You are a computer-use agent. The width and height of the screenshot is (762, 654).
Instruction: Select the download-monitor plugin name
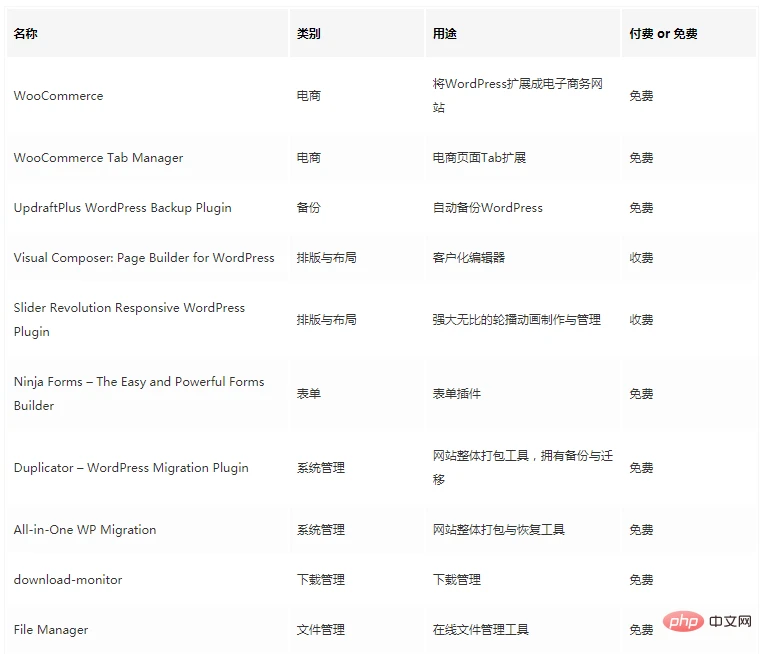pos(68,580)
